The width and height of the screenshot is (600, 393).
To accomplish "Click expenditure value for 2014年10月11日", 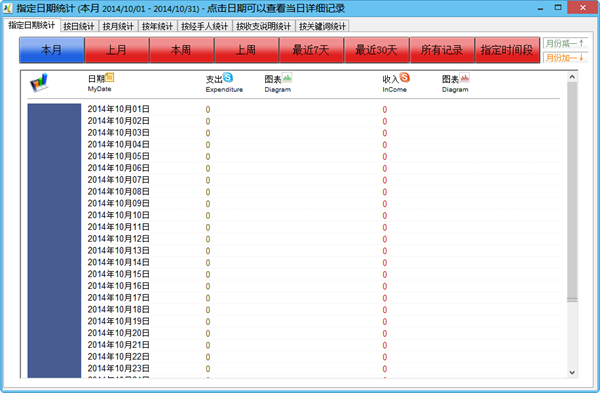I will (x=208, y=227).
